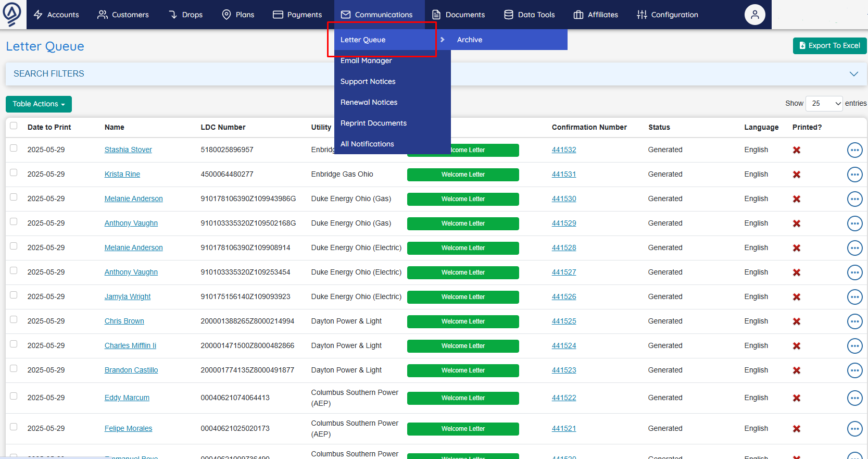868x459 pixels.
Task: Open Stashia Stover customer link
Action: click(x=128, y=150)
